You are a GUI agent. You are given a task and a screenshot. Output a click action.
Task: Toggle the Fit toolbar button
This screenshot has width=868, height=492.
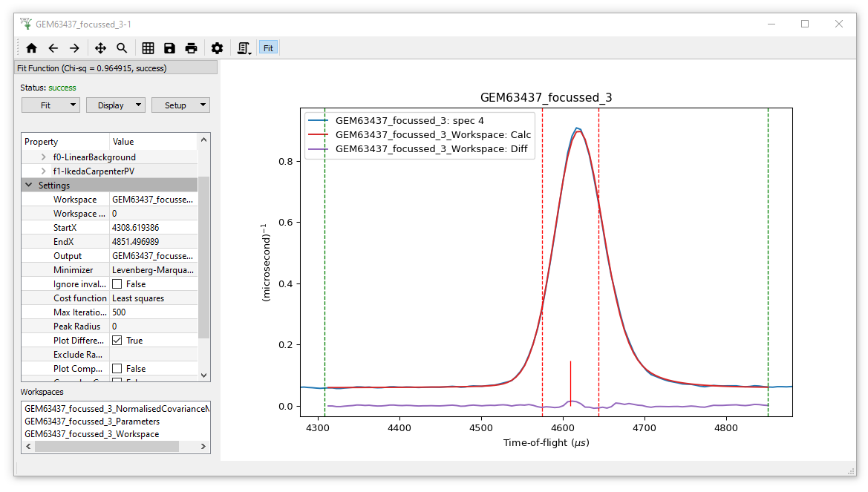[x=268, y=48]
